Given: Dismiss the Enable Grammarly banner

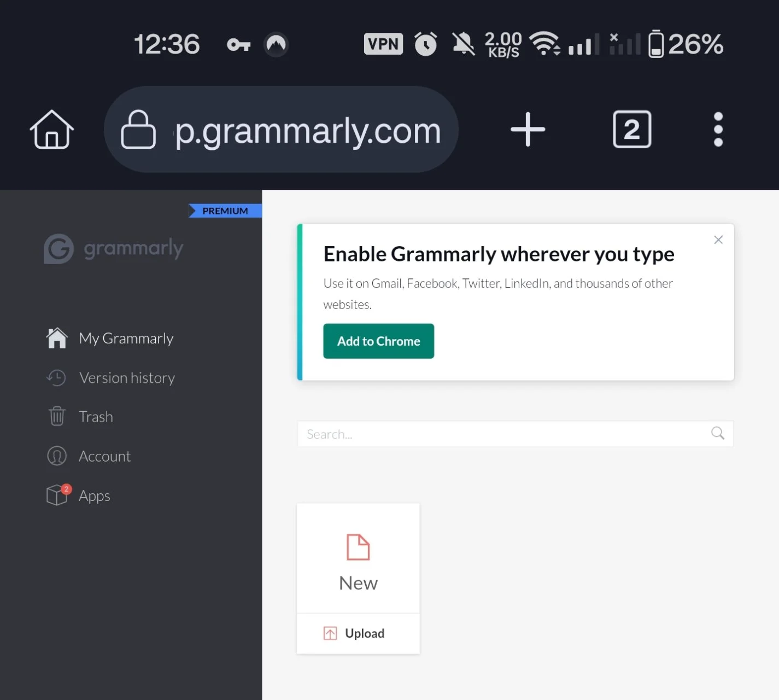Looking at the screenshot, I should (x=718, y=240).
